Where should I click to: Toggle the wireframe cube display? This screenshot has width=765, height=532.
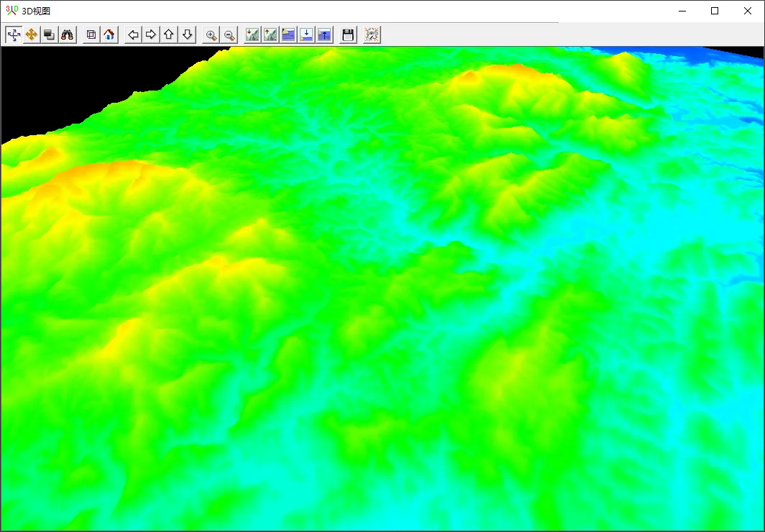coord(91,35)
